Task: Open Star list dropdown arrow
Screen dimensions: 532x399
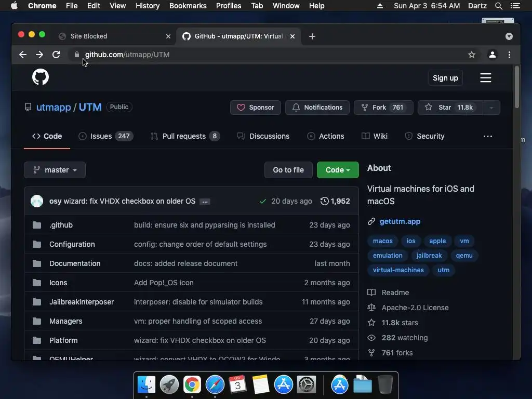Action: 491,108
